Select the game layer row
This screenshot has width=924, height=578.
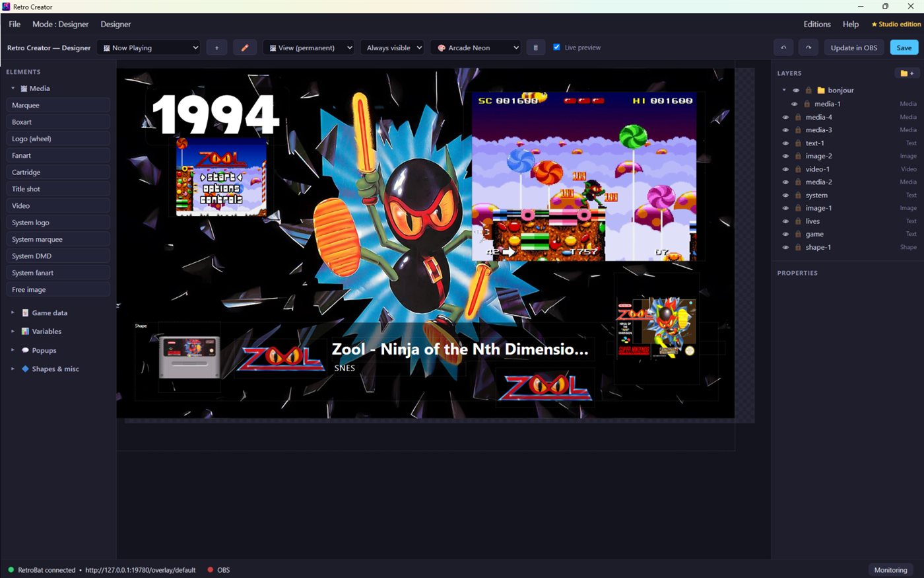click(x=847, y=235)
